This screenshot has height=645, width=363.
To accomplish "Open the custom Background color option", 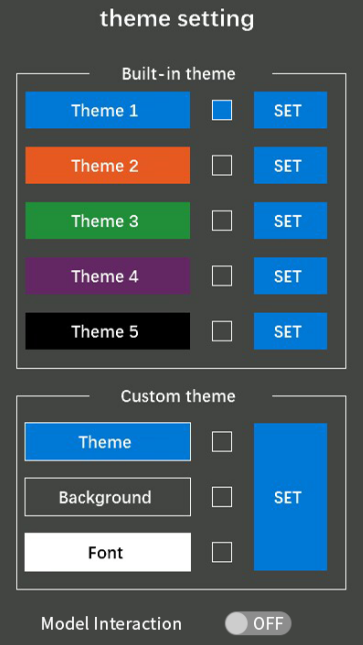I will 107,497.
